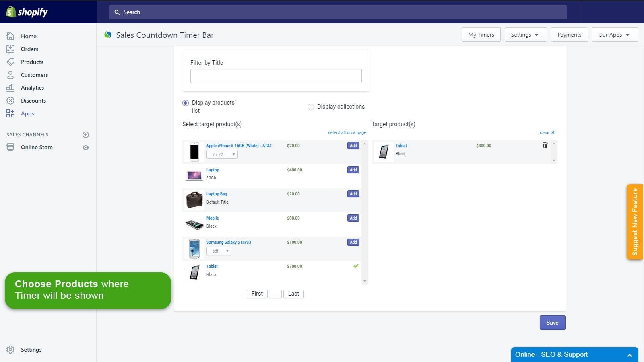The width and height of the screenshot is (644, 362).
Task: Click the Shopify logo
Action: (27, 12)
